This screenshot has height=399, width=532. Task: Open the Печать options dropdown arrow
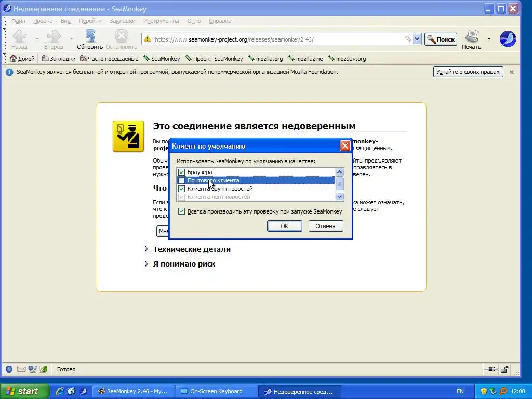point(489,39)
